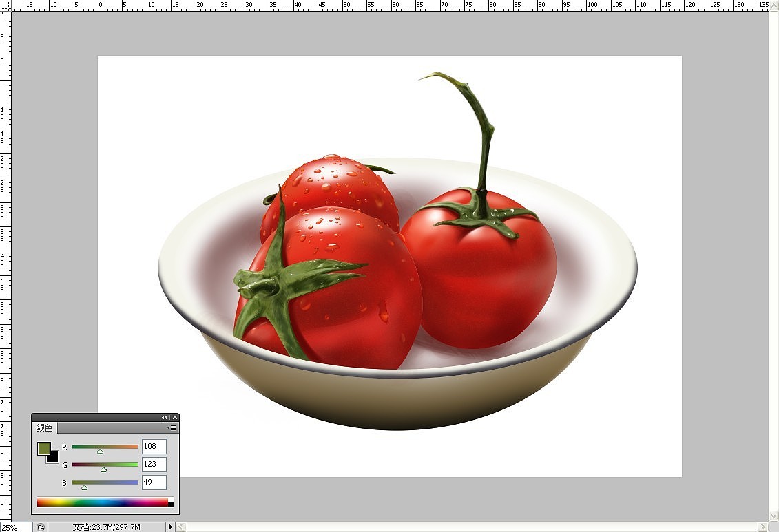Click the black swatch at spectrum ramp end
779x532 pixels.
coord(171,504)
